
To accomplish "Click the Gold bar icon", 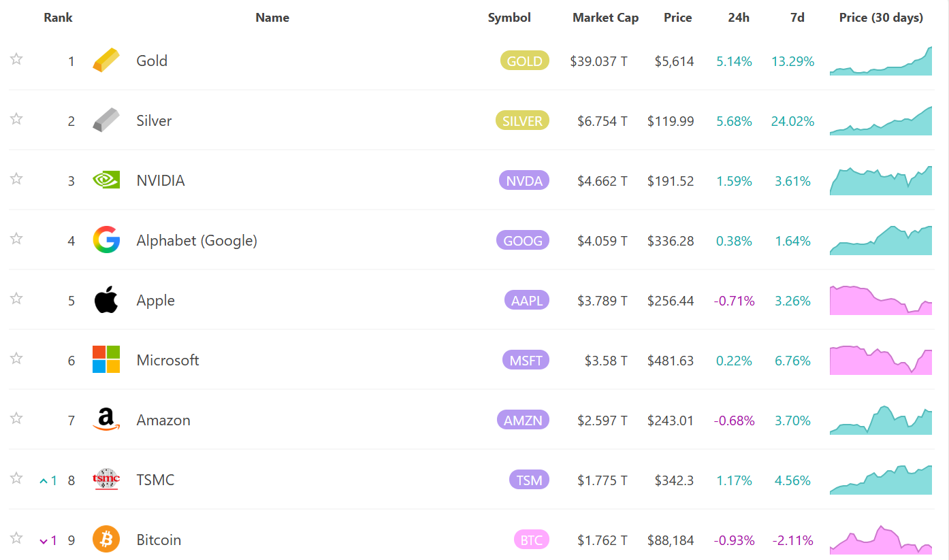I will pyautogui.click(x=106, y=61).
